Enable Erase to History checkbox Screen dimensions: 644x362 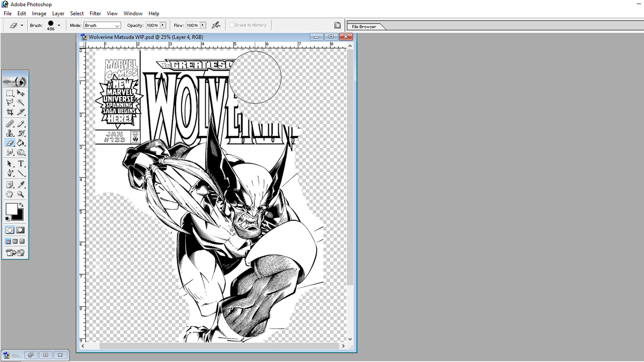[232, 25]
